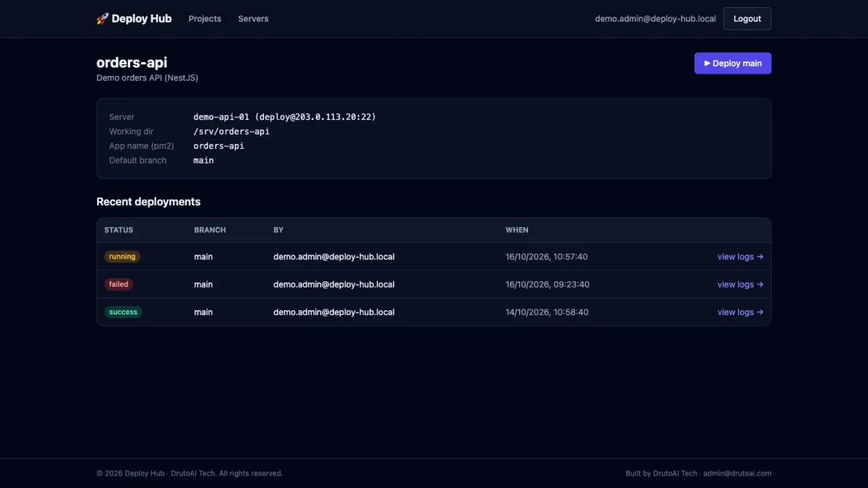Click the Recent deployments heading
Viewport: 868px width, 488px height.
[148, 202]
